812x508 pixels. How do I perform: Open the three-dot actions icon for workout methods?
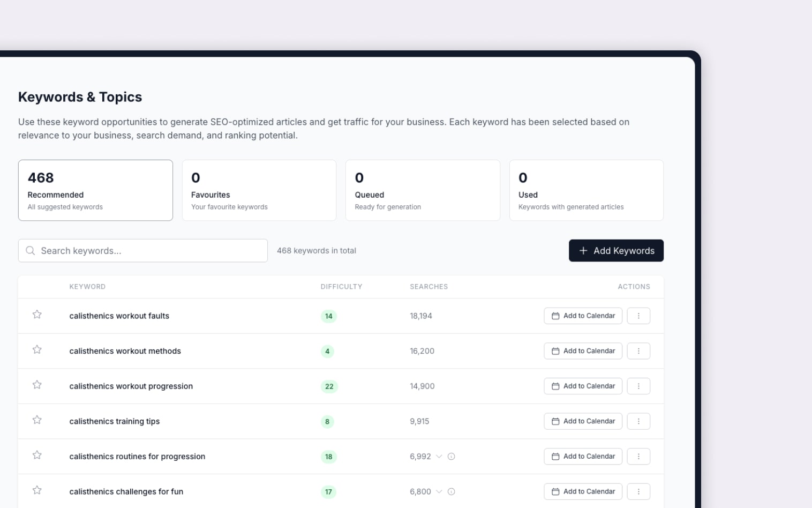pyautogui.click(x=638, y=351)
